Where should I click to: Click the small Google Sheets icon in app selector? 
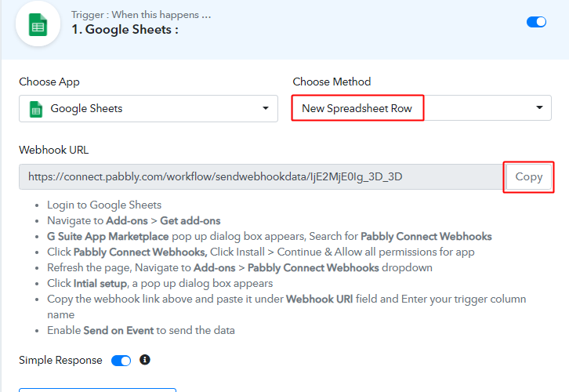pyautogui.click(x=36, y=109)
